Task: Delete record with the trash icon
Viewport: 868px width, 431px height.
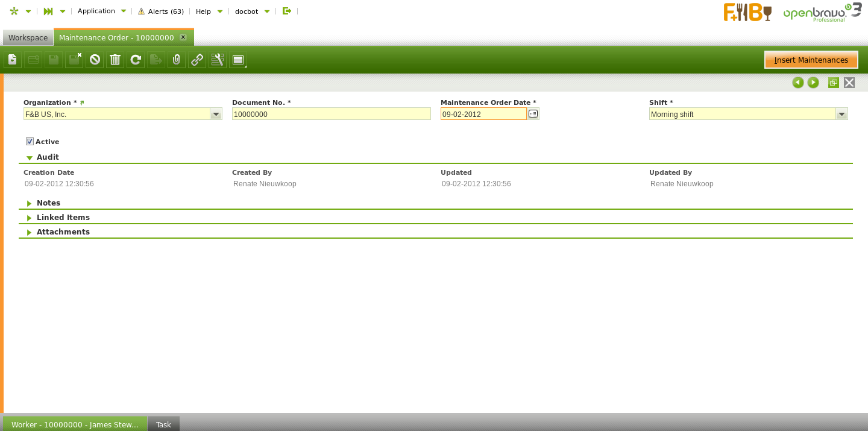Action: pos(115,60)
